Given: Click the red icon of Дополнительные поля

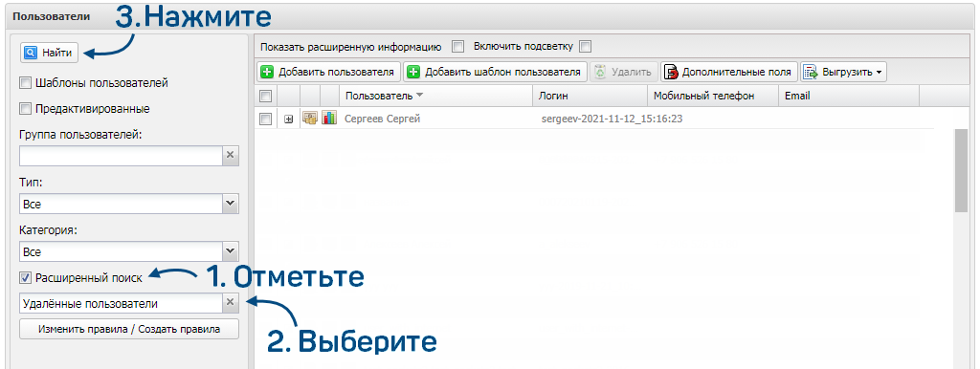Looking at the screenshot, I should [x=671, y=73].
